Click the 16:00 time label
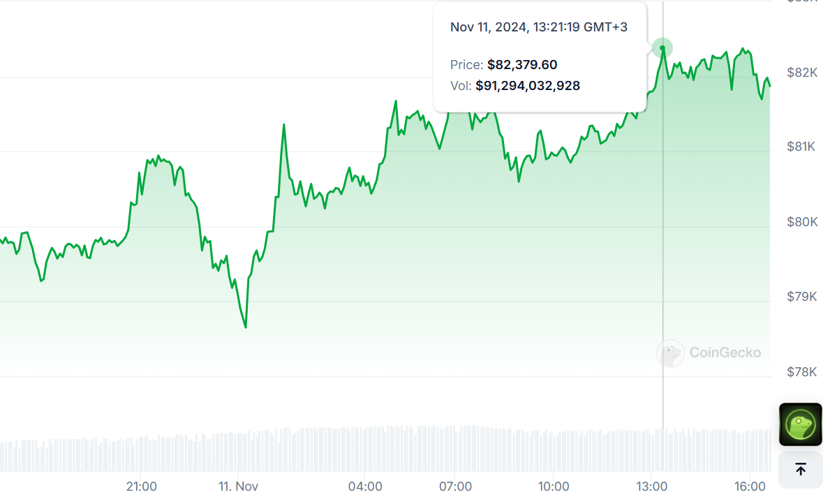Image resolution: width=823 pixels, height=504 pixels. [749, 485]
